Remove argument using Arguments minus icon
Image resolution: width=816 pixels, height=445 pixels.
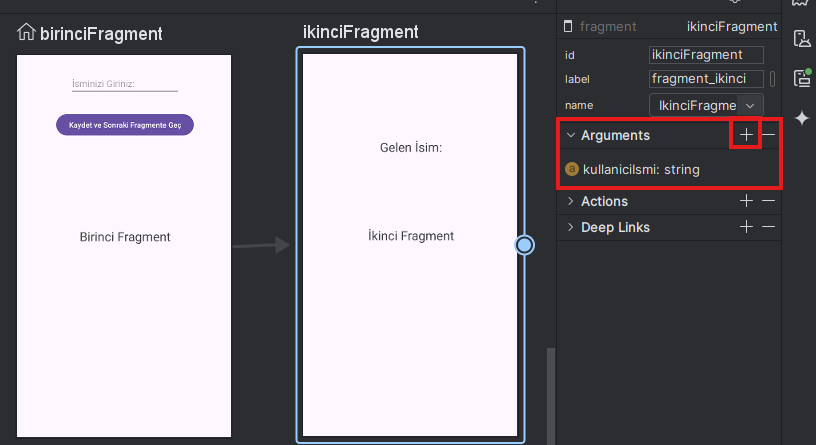click(768, 135)
